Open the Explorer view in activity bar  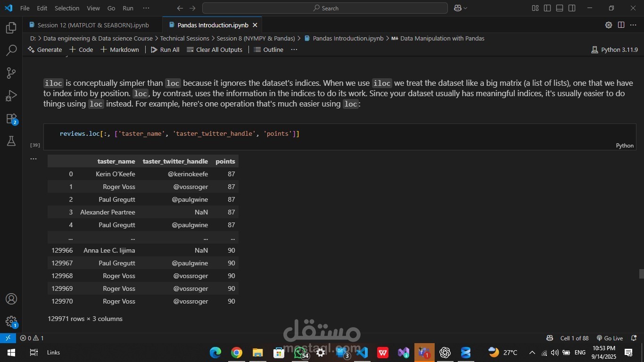[11, 28]
